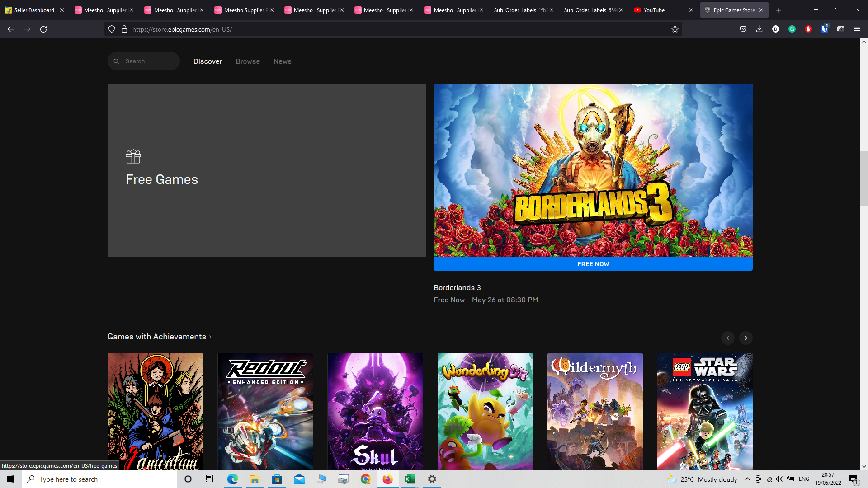Open Firefox application hamburger menu
This screenshot has width=868, height=488.
tap(857, 29)
